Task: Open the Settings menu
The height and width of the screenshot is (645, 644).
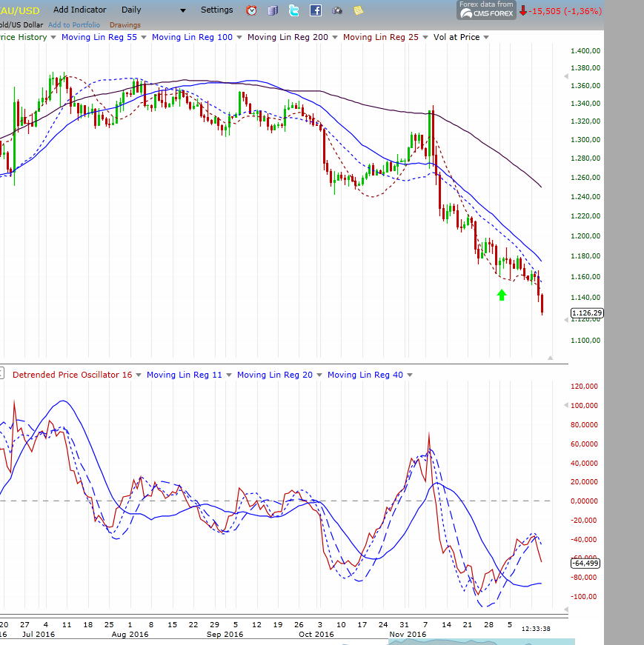Action: (x=216, y=10)
